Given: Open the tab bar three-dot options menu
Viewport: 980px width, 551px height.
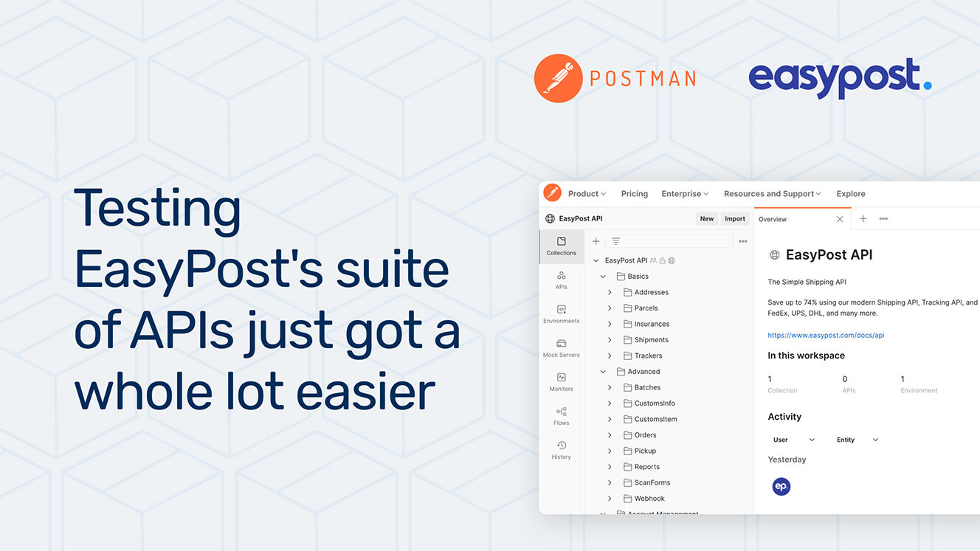Looking at the screenshot, I should point(883,219).
